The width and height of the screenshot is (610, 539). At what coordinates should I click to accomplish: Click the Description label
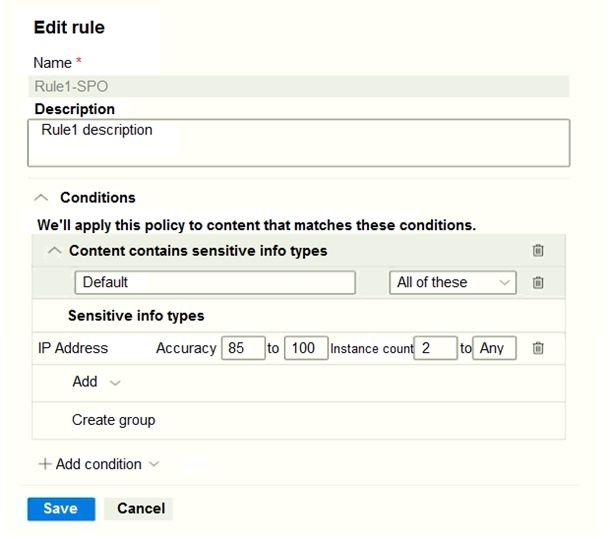[x=75, y=109]
